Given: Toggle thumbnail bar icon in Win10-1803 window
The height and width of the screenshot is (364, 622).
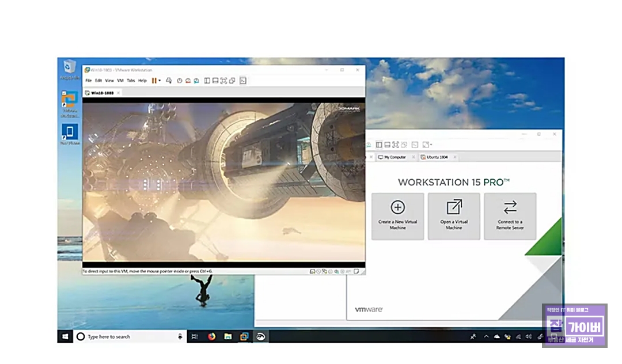Looking at the screenshot, I should 215,81.
